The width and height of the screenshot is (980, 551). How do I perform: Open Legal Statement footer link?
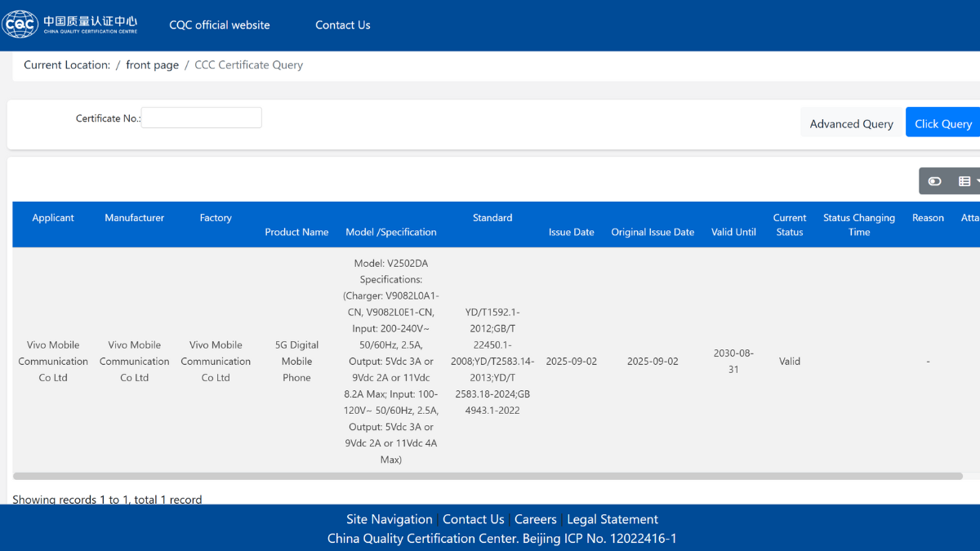click(x=612, y=519)
